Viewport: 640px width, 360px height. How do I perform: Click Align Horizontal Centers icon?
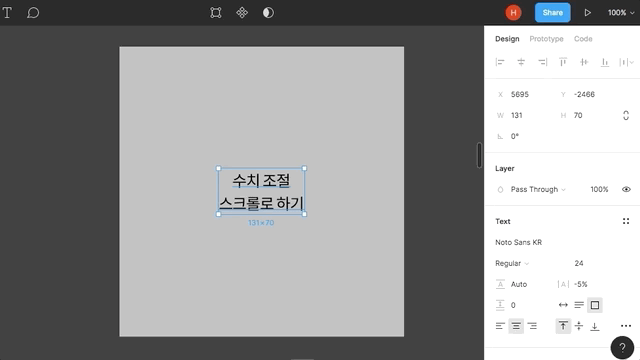[521, 62]
